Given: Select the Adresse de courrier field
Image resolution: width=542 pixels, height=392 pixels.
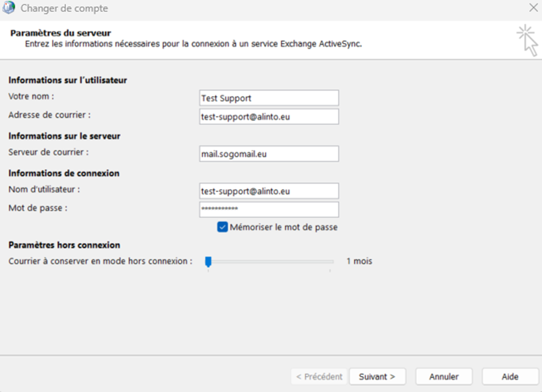Looking at the screenshot, I should tap(269, 117).
